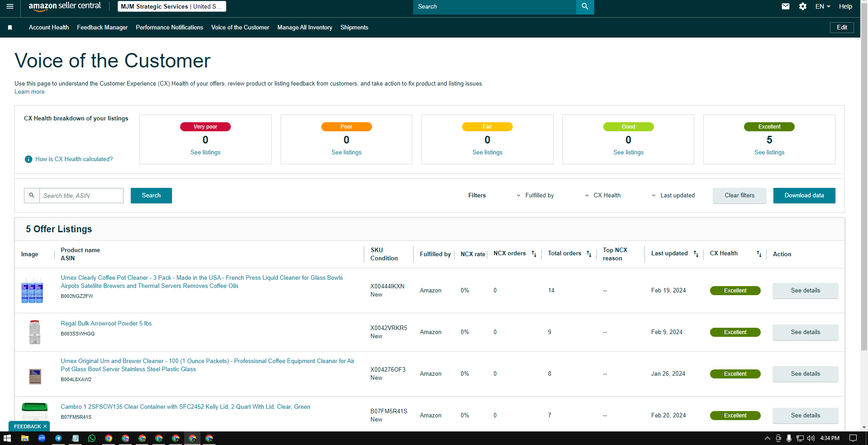This screenshot has height=445, width=868.
Task: Click the Amazon Seller Central logo
Action: 65,6
